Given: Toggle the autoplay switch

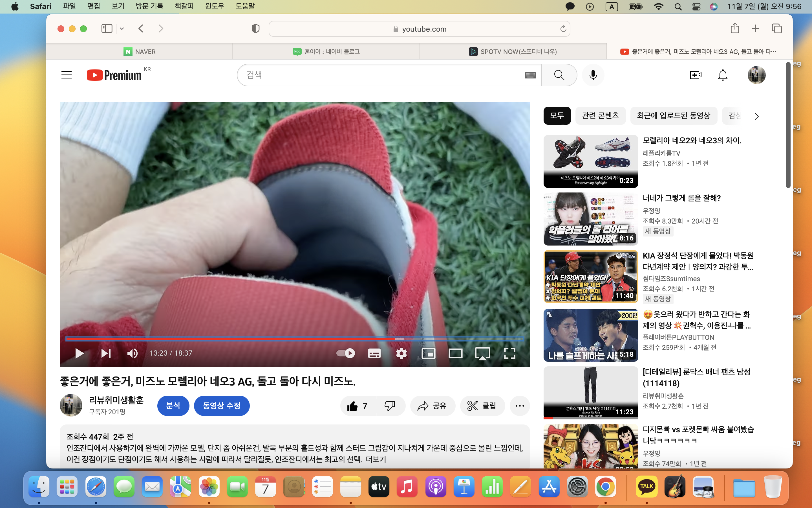Looking at the screenshot, I should pos(346,353).
